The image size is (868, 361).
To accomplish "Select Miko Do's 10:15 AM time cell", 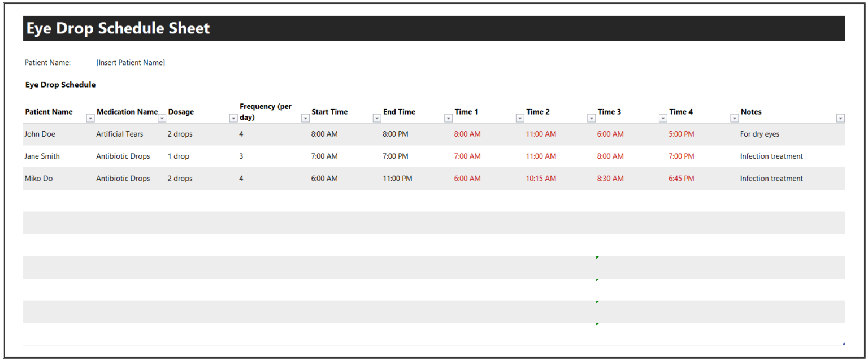I will pyautogui.click(x=541, y=179).
